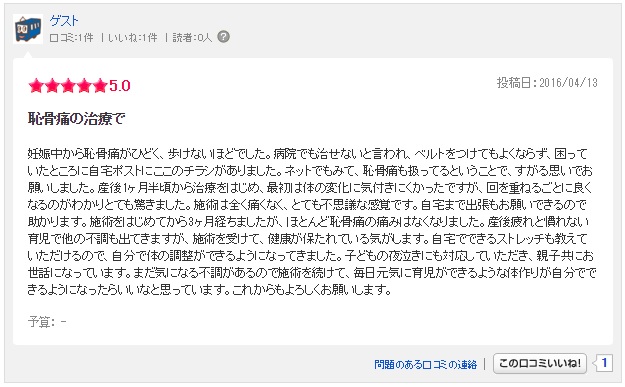Click the fourth pink rating star
The image size is (625, 387).
click(84, 86)
